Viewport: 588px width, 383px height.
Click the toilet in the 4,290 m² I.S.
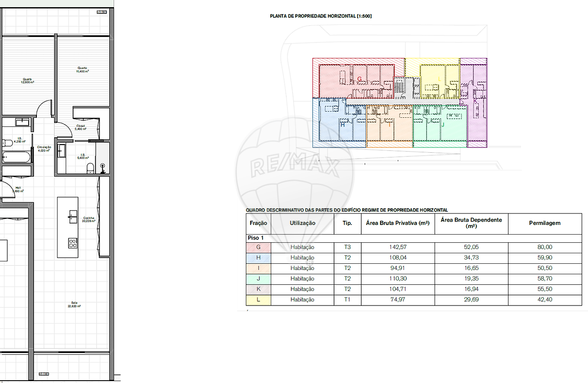point(7,143)
